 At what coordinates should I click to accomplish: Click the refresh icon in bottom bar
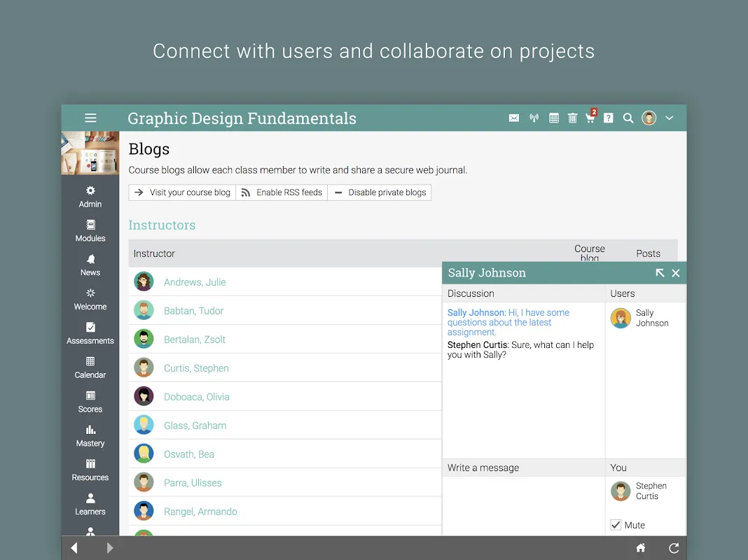674,548
